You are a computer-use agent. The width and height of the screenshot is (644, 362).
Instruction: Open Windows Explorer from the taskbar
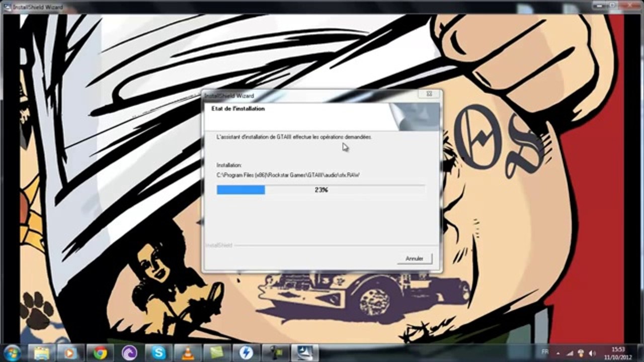click(42, 353)
